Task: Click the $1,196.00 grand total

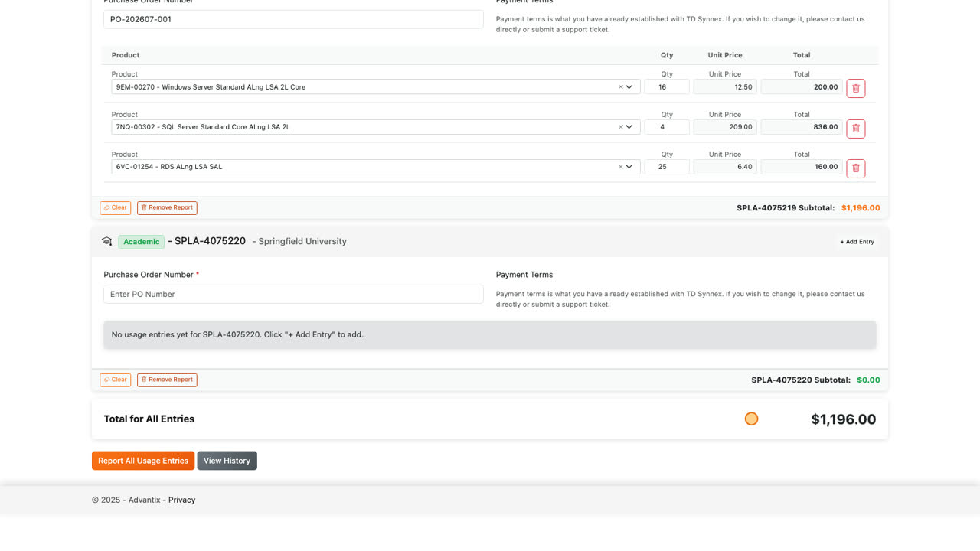Action: pyautogui.click(x=844, y=419)
